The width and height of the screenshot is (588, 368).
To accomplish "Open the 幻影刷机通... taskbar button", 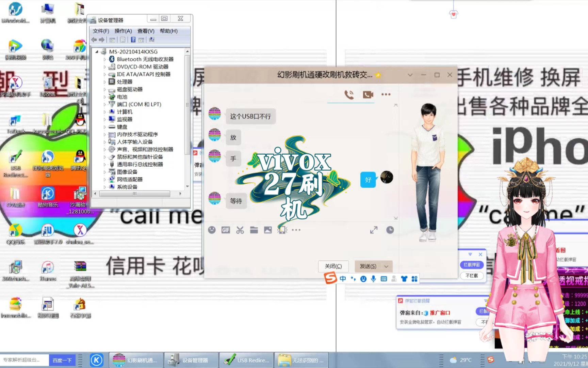I will click(136, 360).
